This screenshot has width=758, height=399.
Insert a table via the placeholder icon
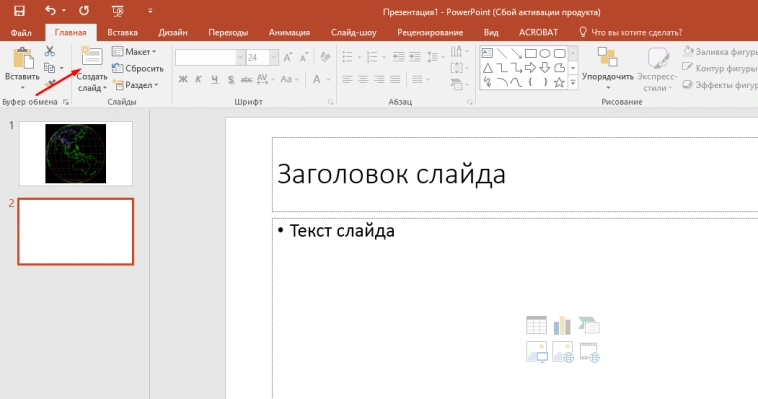point(536,325)
